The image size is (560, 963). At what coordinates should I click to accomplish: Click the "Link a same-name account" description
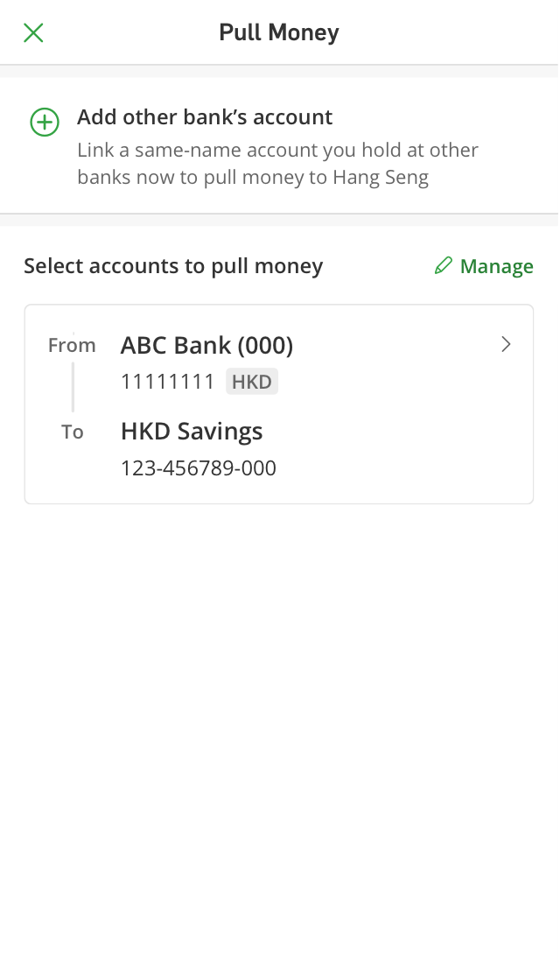pyautogui.click(x=277, y=151)
